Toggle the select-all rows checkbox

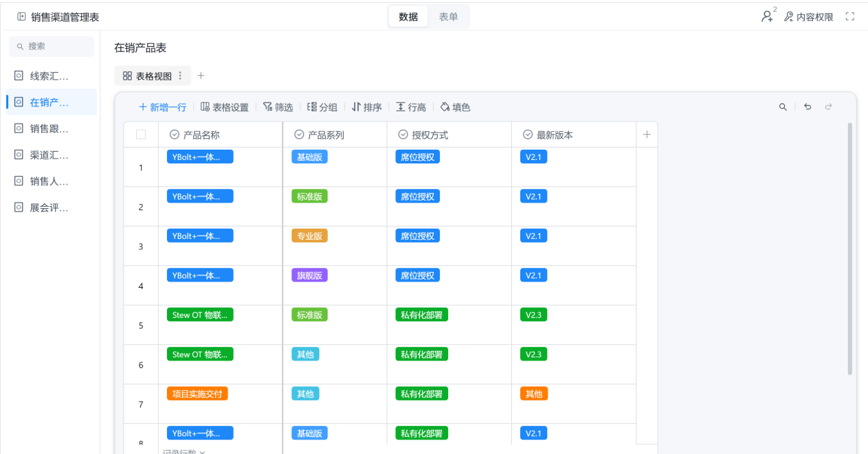(141, 135)
